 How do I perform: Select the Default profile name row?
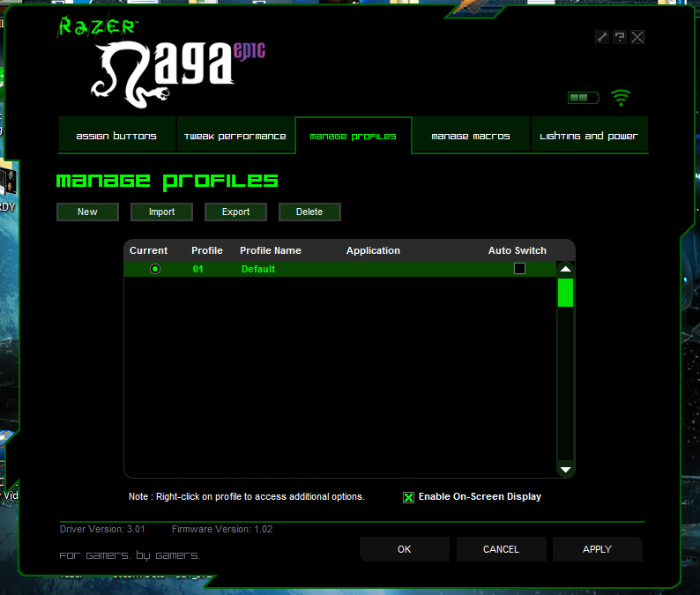tap(258, 269)
